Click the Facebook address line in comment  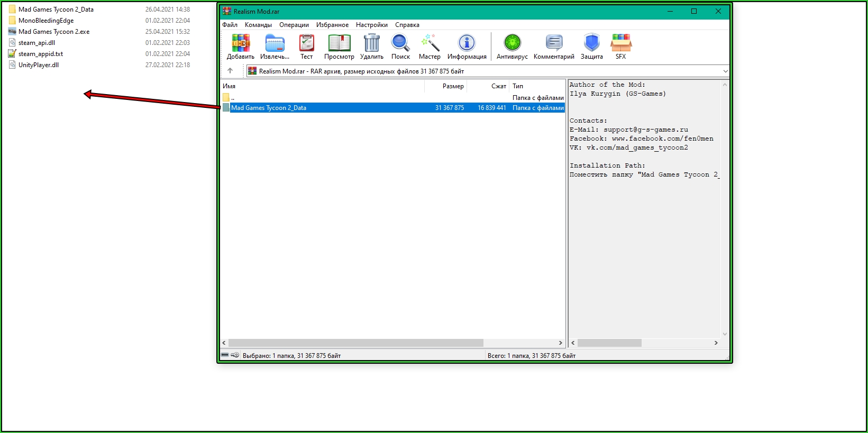tap(642, 139)
